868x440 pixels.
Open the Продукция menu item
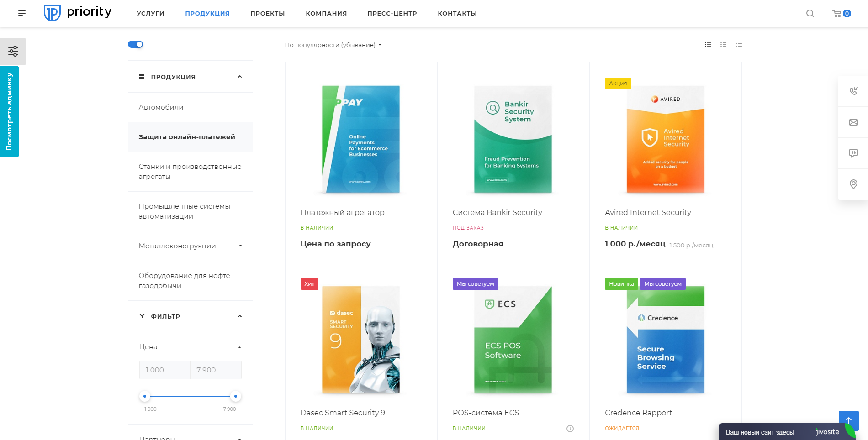click(x=207, y=14)
